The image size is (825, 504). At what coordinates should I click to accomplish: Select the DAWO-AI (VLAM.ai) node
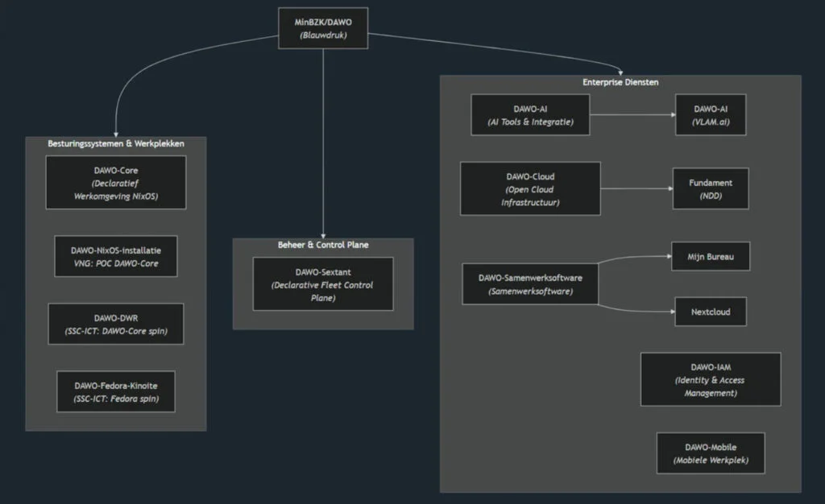[x=711, y=115]
